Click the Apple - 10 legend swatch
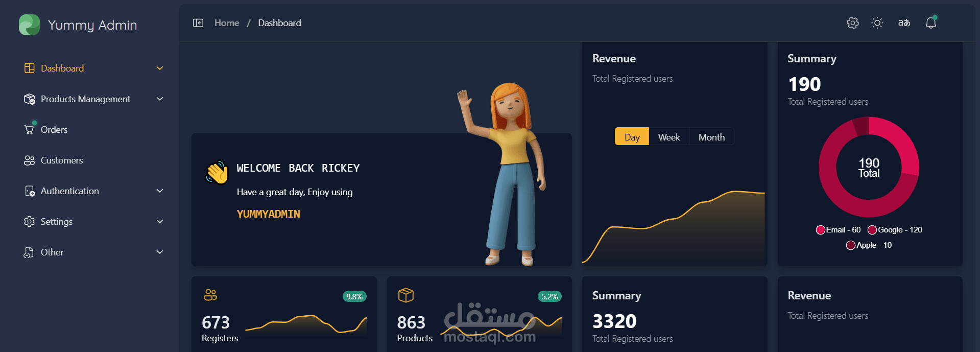 (x=851, y=245)
